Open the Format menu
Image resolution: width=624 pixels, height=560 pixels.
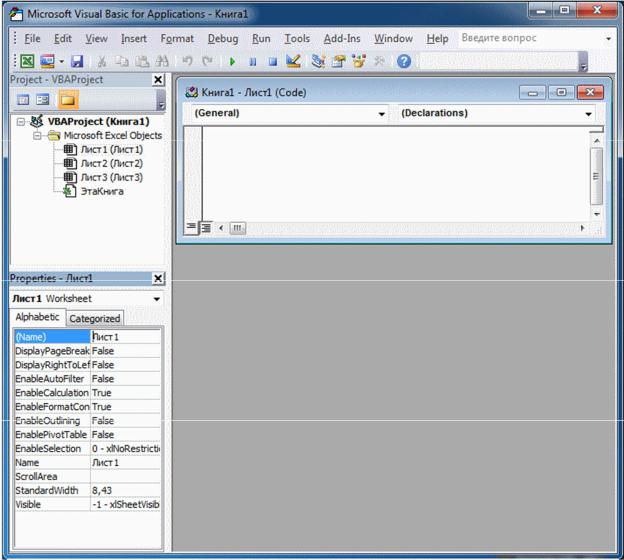click(177, 39)
